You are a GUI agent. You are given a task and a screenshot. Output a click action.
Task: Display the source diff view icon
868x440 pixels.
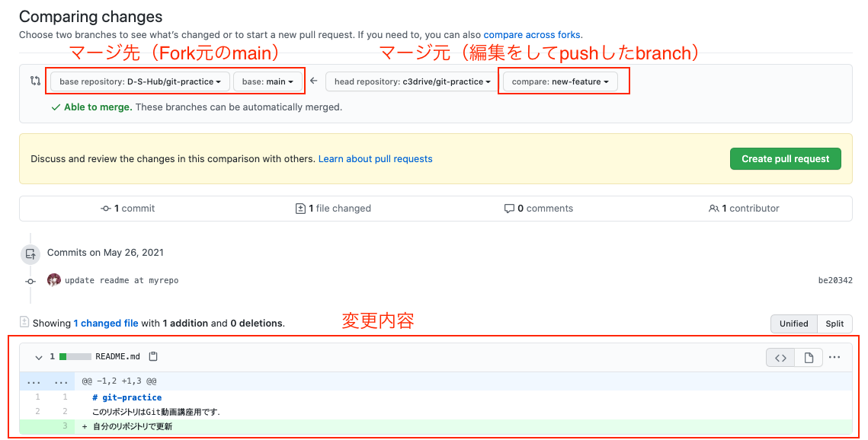click(780, 358)
